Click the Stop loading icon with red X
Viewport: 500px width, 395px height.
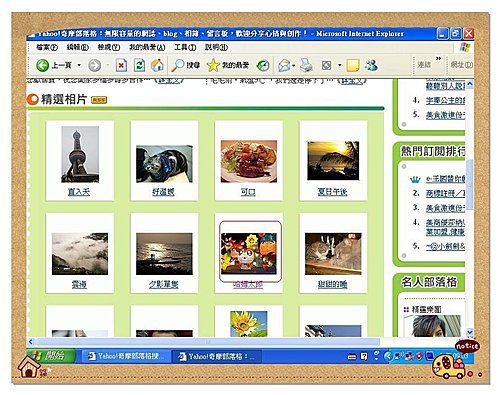pyautogui.click(x=121, y=65)
